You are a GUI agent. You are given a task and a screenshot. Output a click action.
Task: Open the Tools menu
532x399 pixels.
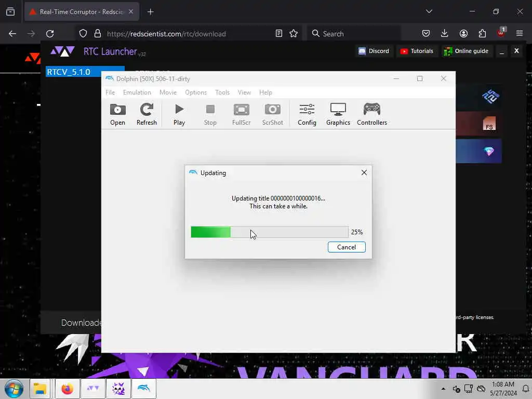[222, 92]
